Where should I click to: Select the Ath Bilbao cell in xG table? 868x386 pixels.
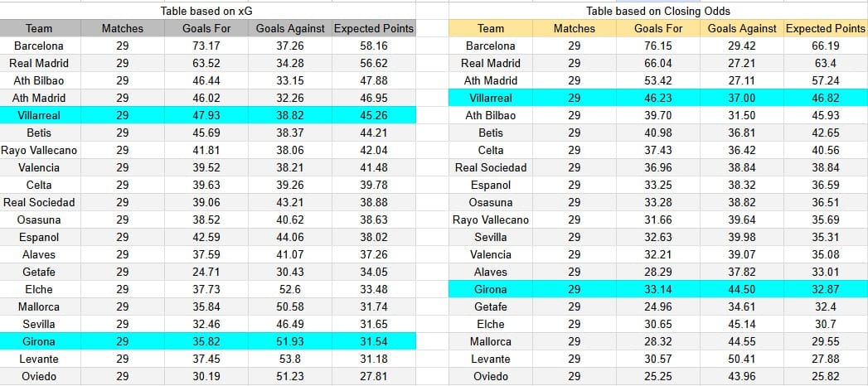[40, 80]
